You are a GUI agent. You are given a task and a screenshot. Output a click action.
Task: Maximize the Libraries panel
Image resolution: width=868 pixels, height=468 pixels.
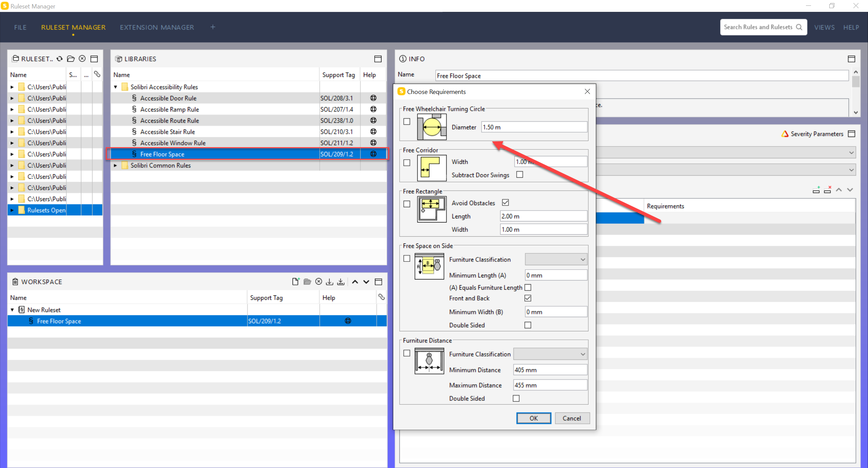[378, 59]
